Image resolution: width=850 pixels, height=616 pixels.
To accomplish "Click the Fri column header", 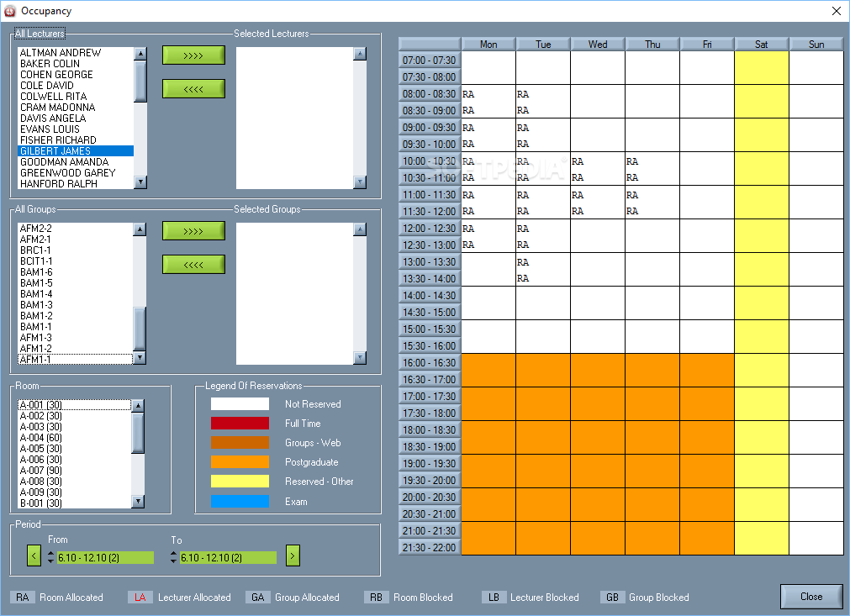I will [x=707, y=45].
